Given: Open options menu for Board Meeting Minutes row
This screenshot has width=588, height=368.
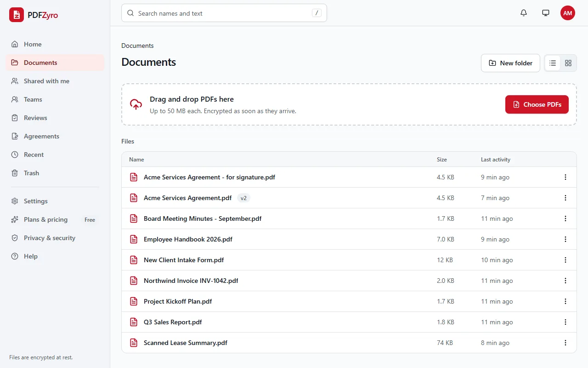Looking at the screenshot, I should click(x=565, y=218).
